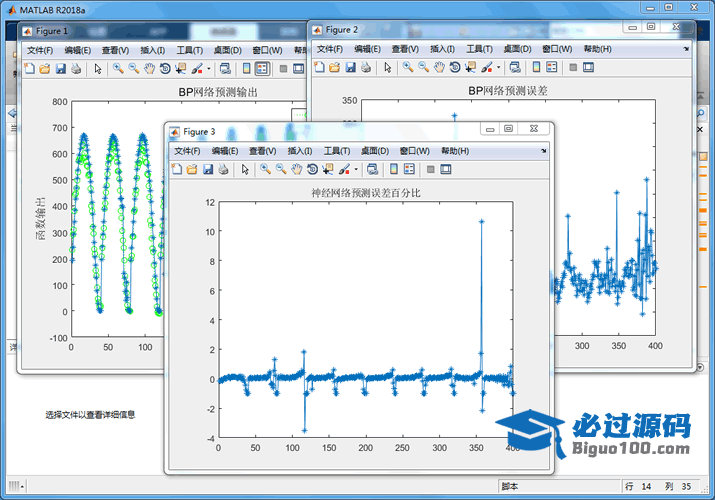The image size is (715, 500).
Task: Toggle Insert Colorbar in Figure 3 toolbar
Action: (394, 170)
